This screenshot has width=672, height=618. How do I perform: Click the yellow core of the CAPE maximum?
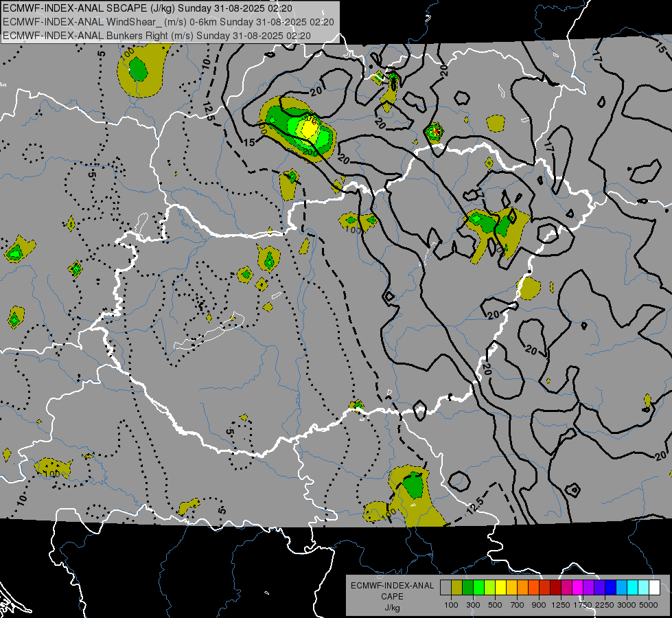[308, 129]
